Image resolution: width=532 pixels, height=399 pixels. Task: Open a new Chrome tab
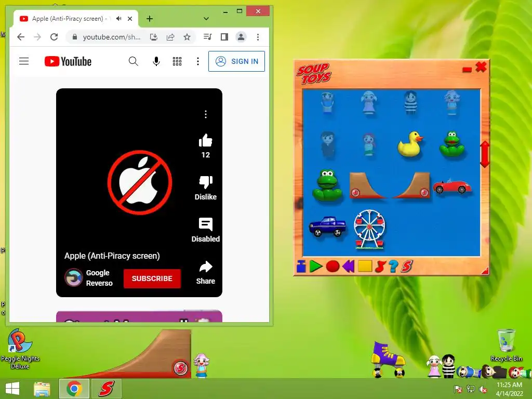[x=150, y=19]
